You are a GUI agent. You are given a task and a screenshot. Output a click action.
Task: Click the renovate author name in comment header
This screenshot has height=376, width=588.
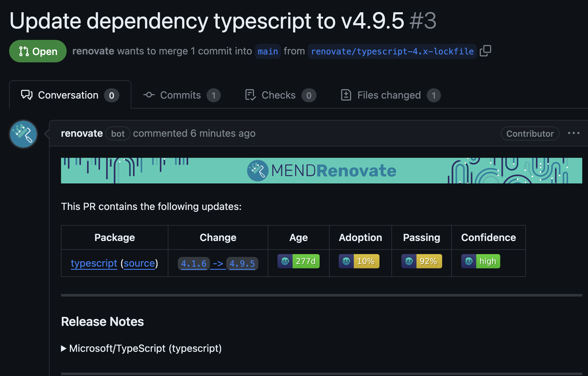pyautogui.click(x=82, y=133)
